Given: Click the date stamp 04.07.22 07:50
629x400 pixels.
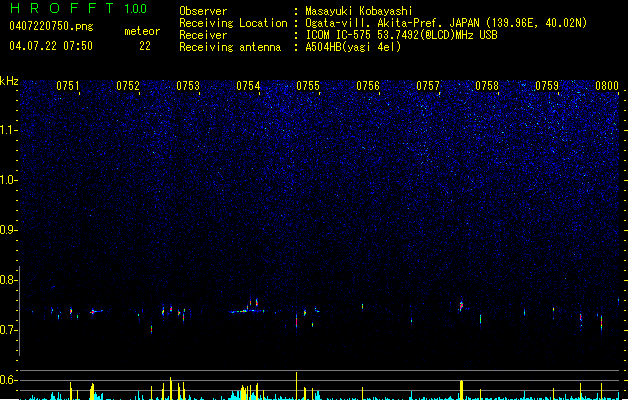Looking at the screenshot, I should coord(51,46).
